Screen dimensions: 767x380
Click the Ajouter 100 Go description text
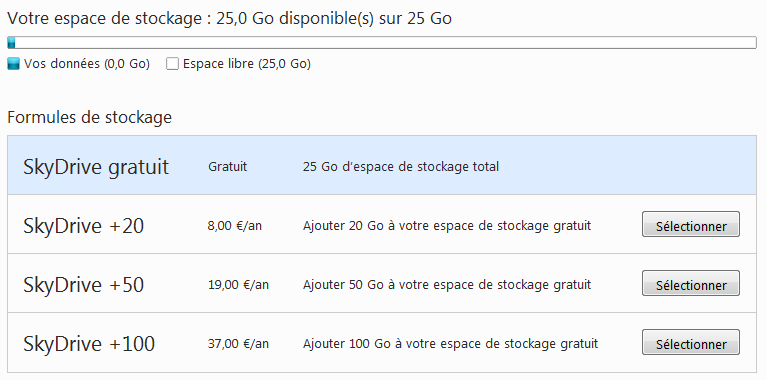coord(450,343)
